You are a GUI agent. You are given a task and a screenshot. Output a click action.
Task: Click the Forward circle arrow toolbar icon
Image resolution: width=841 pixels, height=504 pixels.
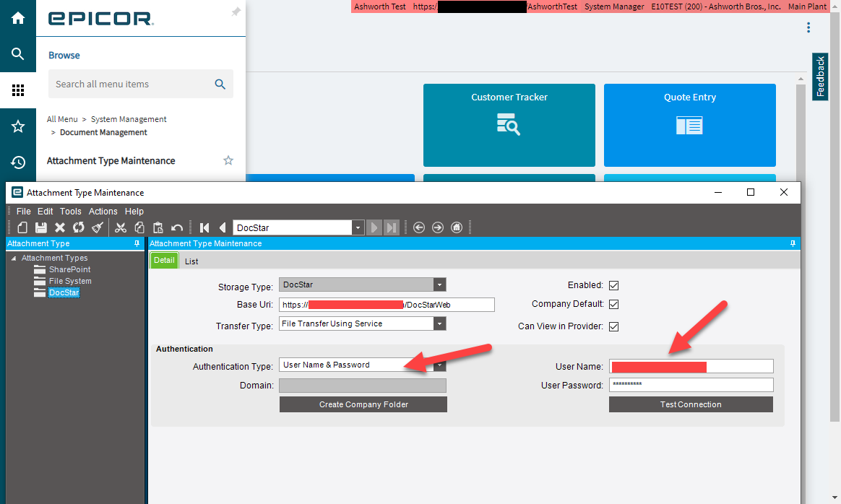point(438,228)
